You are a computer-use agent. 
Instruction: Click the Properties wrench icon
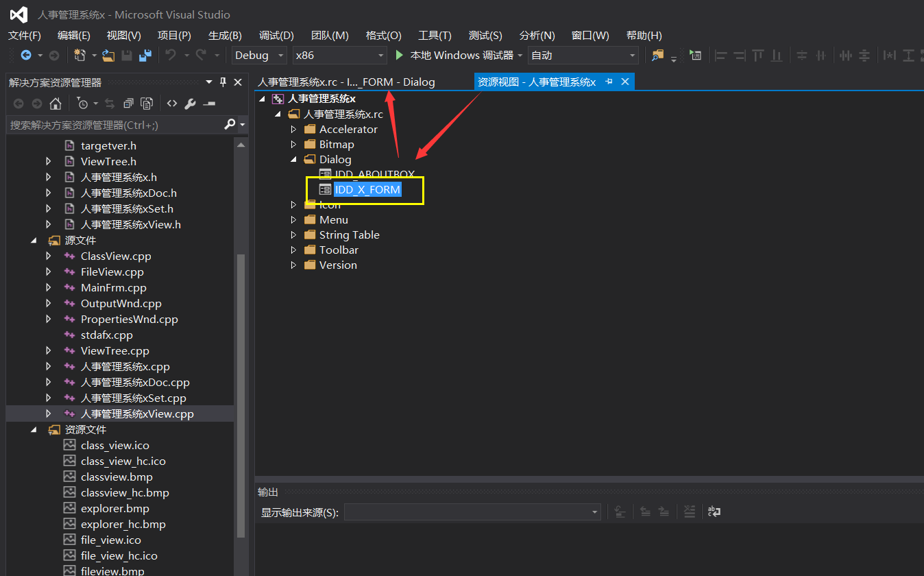coord(191,104)
